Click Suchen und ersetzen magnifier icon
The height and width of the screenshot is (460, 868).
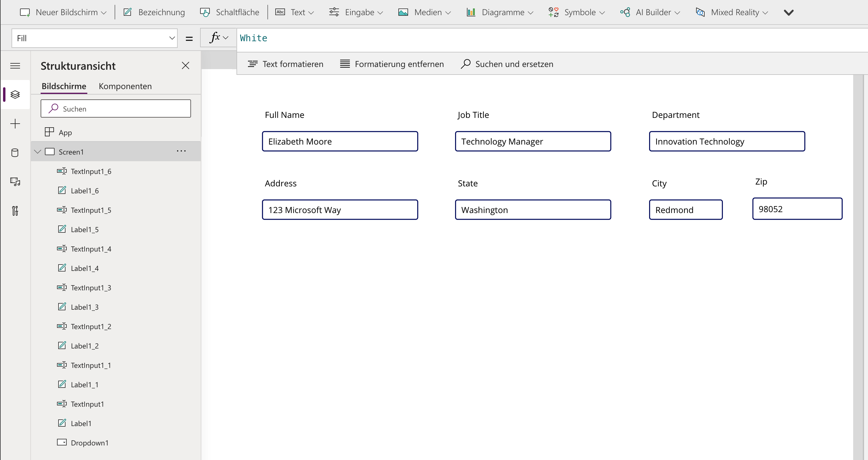pos(466,64)
